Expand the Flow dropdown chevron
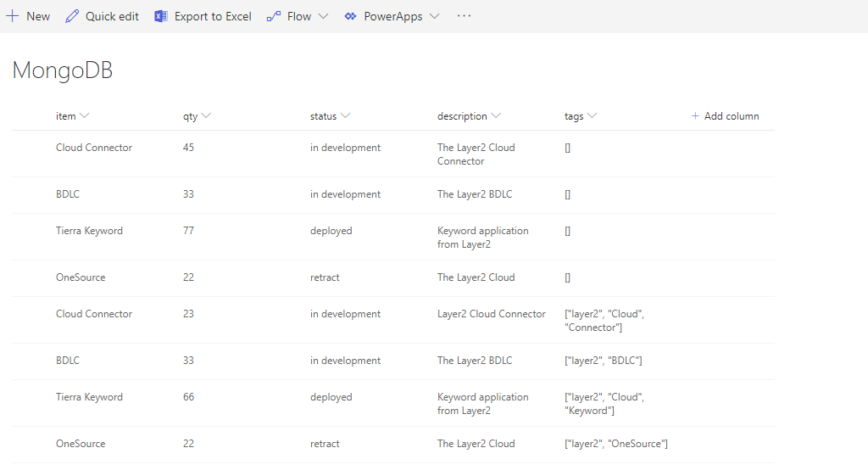The height and width of the screenshot is (476, 868). click(323, 16)
